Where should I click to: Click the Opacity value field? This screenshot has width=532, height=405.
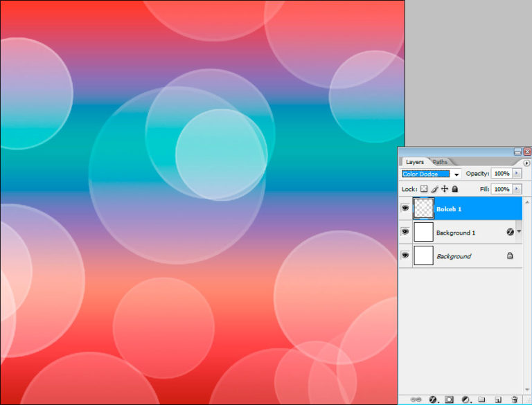502,173
